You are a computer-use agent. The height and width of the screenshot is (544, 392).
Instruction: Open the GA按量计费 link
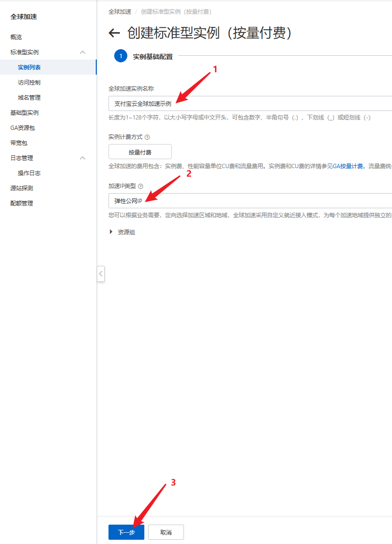click(x=348, y=166)
